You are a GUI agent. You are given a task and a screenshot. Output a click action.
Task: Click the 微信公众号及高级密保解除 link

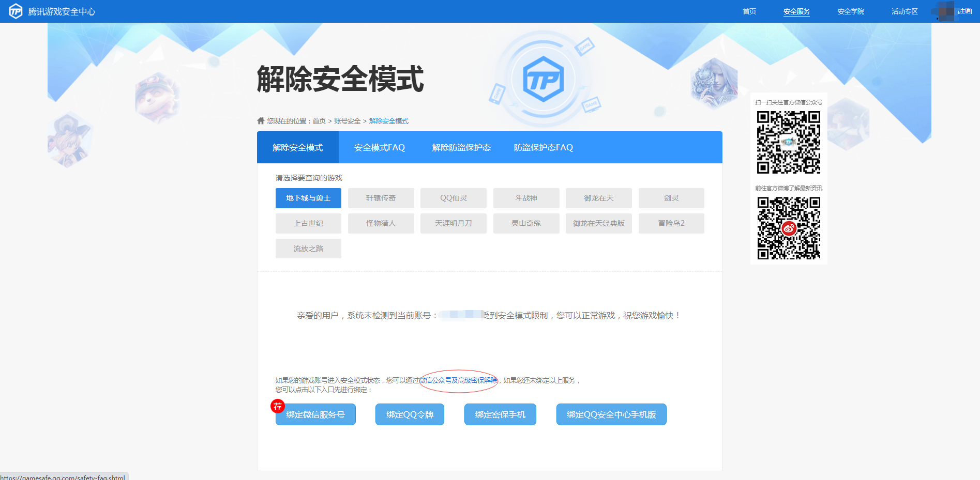click(458, 380)
